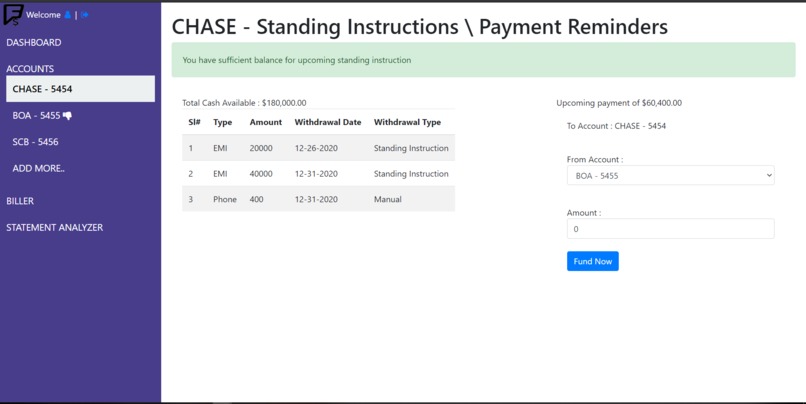Click the Upcoming payment of $60,400.00 text
This screenshot has width=806, height=404.
point(619,103)
